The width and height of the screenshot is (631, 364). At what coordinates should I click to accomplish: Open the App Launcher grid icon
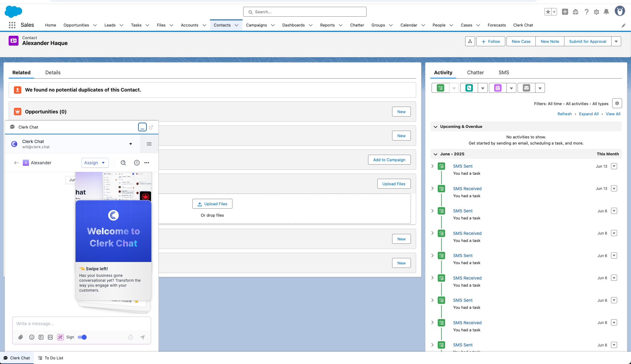point(12,25)
